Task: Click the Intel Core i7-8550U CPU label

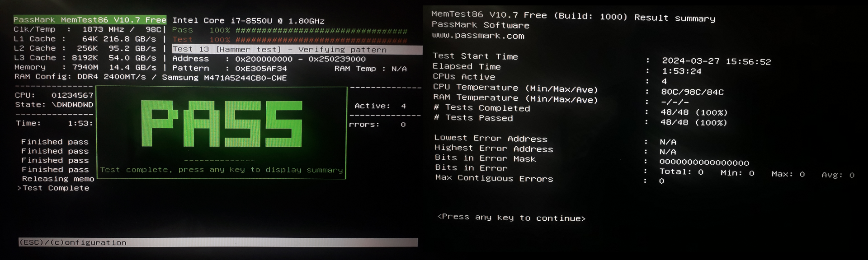Action: pyautogui.click(x=248, y=21)
